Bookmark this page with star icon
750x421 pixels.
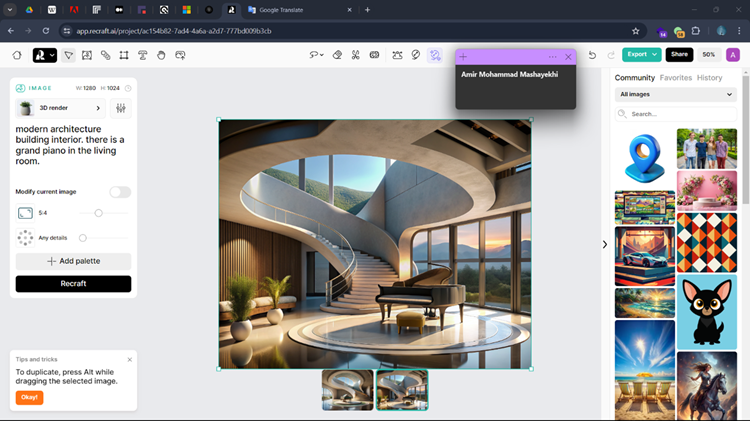(636, 31)
